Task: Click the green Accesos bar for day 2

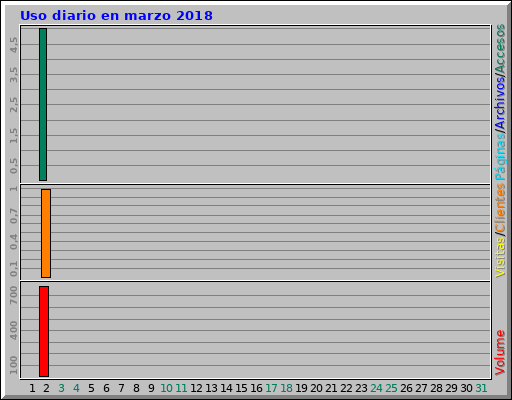Action: 43,104
